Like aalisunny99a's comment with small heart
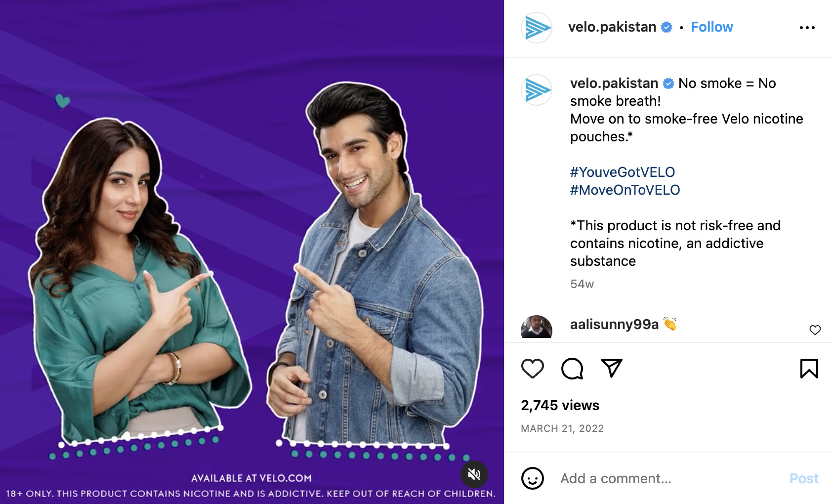The height and width of the screenshot is (504, 833). (x=815, y=330)
